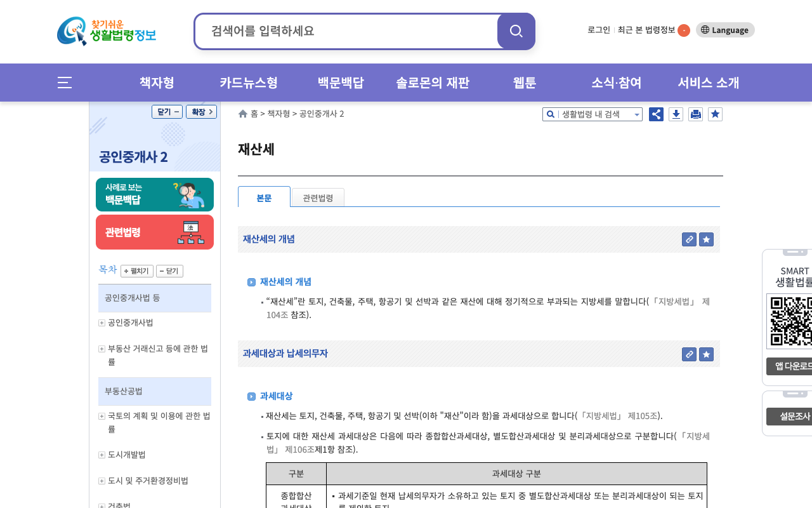Open the 서비스 소개 menu

point(709,83)
